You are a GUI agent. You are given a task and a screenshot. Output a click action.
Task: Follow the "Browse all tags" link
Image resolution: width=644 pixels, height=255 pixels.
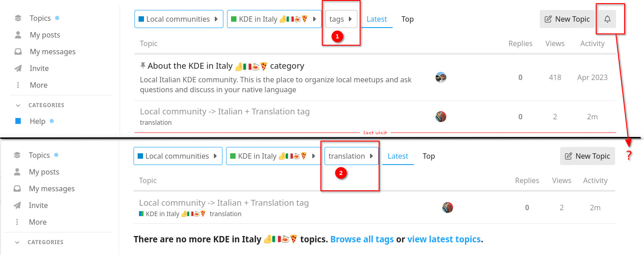(362, 239)
